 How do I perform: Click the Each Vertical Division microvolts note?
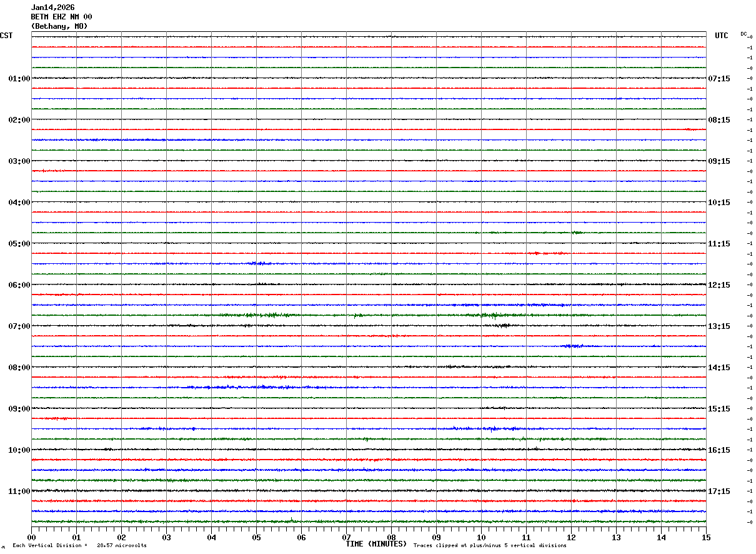pos(79,546)
